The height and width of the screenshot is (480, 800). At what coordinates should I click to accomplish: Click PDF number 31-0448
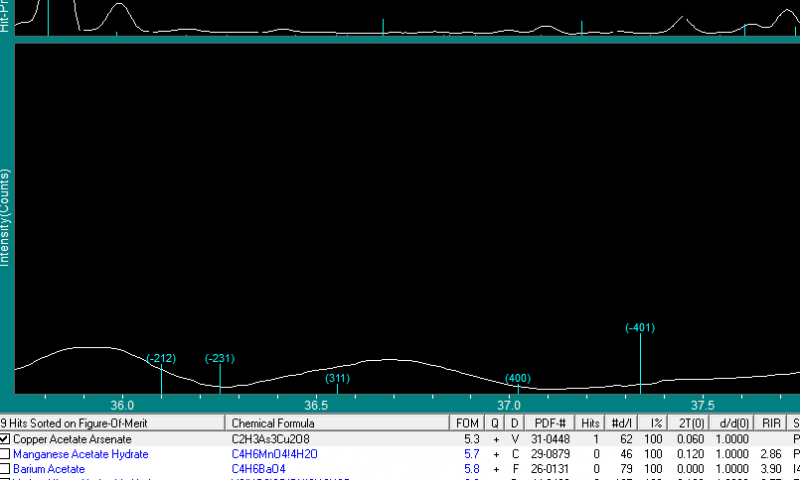point(550,439)
